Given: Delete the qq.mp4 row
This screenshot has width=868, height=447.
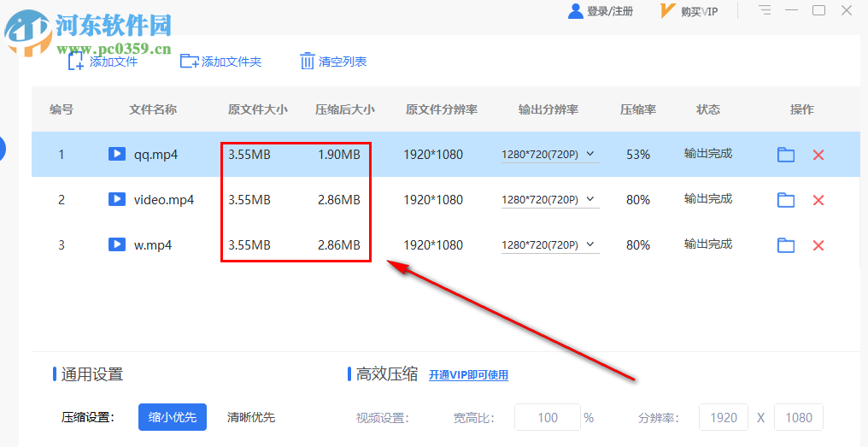Looking at the screenshot, I should click(818, 155).
